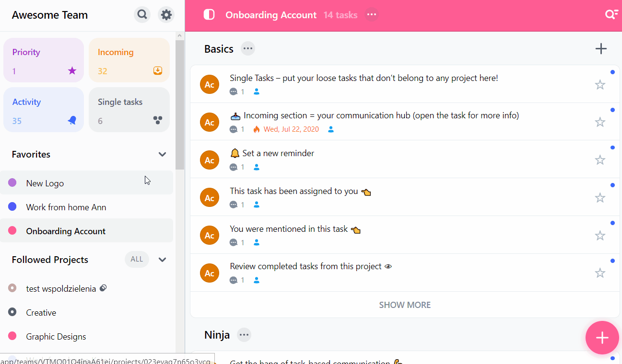Star the Single Tasks task

pos(600,85)
